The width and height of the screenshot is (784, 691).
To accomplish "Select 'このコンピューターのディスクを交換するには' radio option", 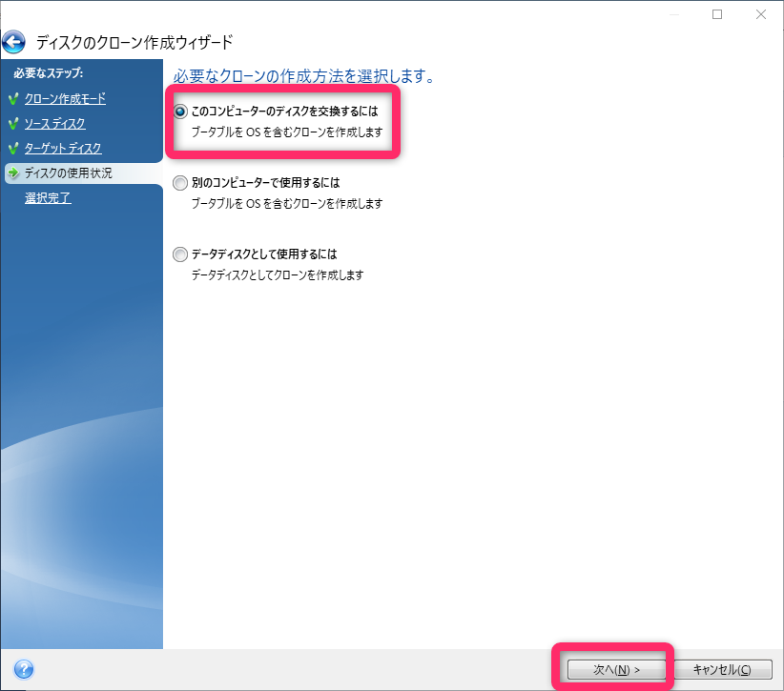I will click(180, 112).
